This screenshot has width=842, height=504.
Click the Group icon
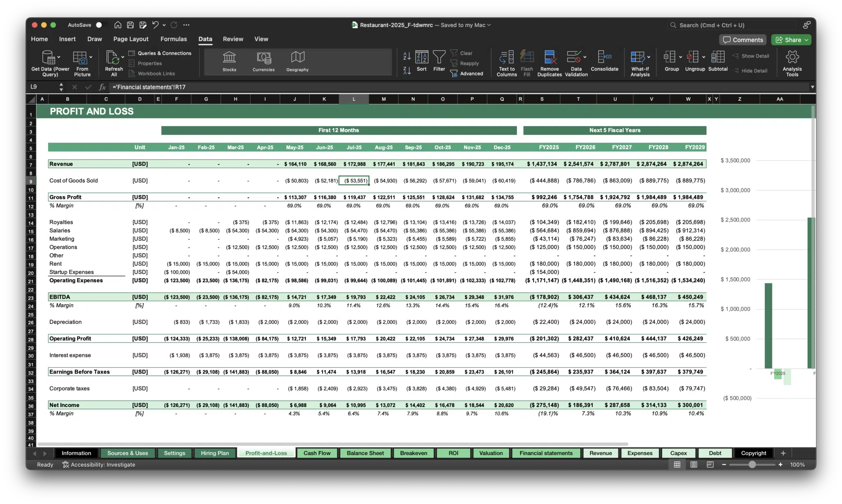pos(669,57)
